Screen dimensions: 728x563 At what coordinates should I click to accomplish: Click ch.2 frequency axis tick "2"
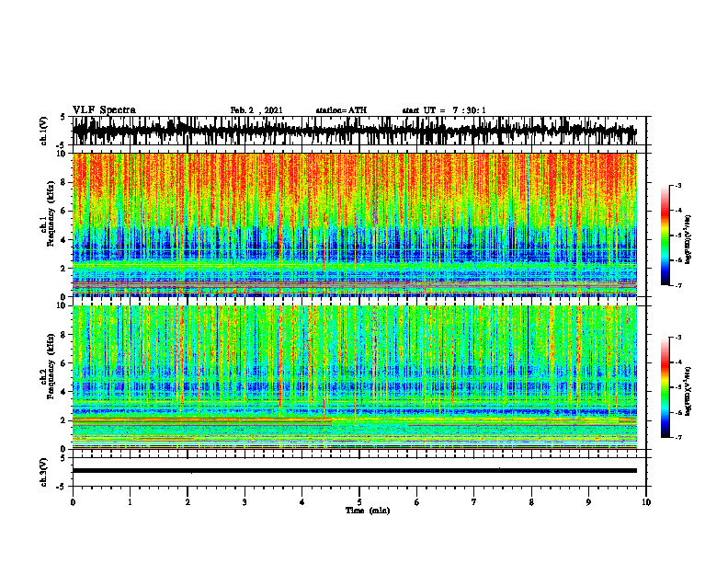pyautogui.click(x=64, y=420)
